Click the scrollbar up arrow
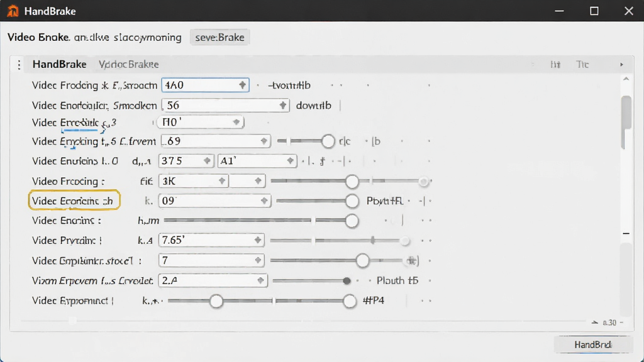Screen dimensions: 644x362 626,79
